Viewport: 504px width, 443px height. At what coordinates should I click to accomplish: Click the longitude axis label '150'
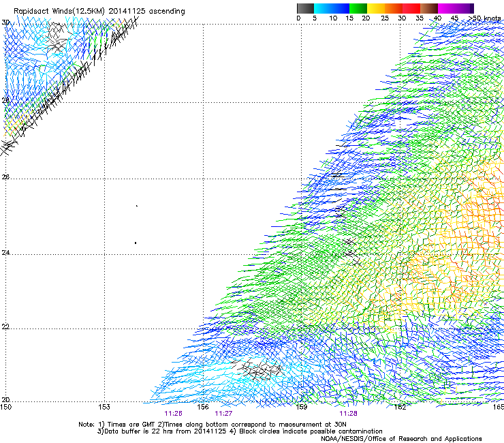coord(5,407)
